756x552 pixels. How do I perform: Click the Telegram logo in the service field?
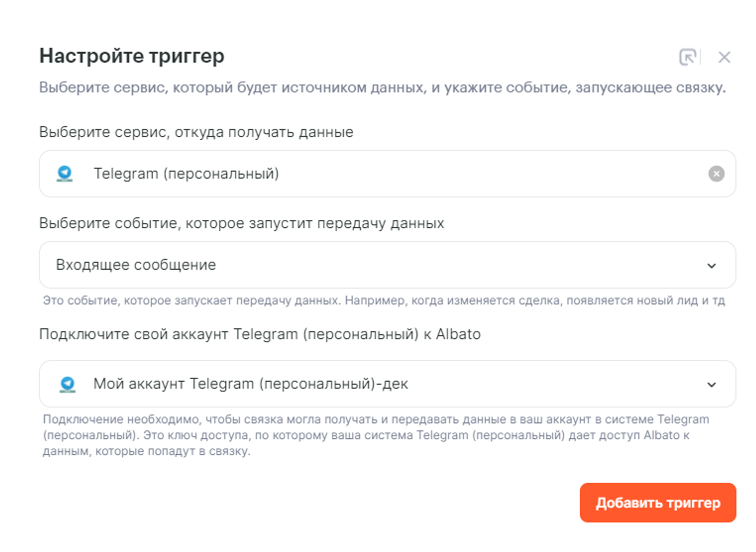pos(65,174)
